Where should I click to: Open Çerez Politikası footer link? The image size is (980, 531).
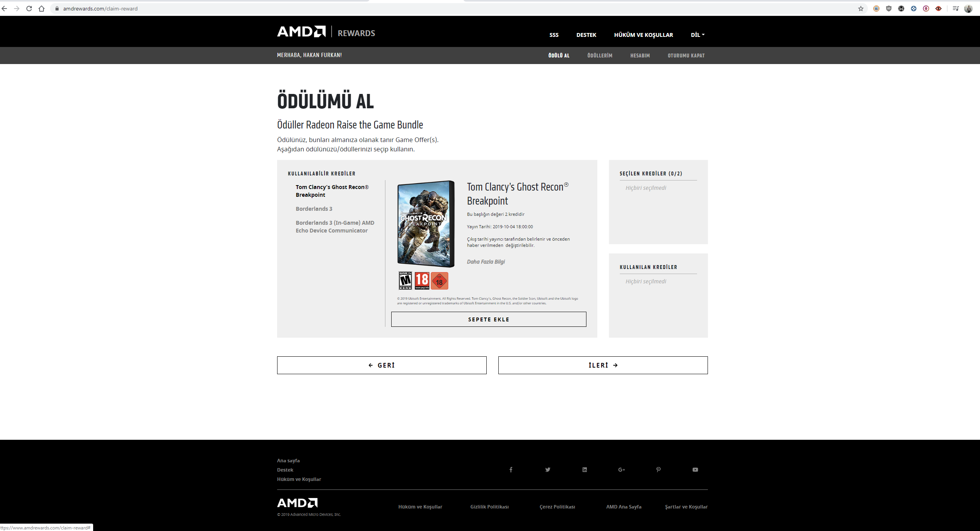click(x=557, y=507)
